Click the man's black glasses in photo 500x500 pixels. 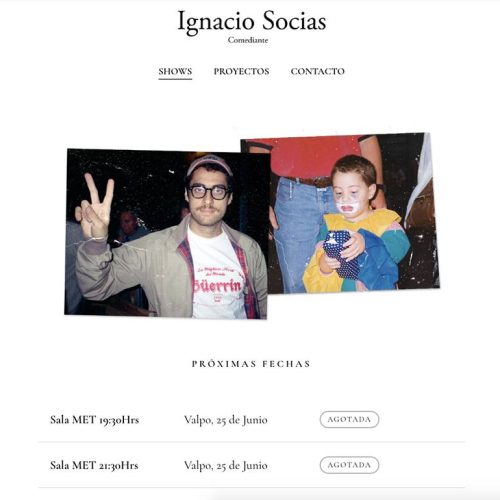[208, 192]
